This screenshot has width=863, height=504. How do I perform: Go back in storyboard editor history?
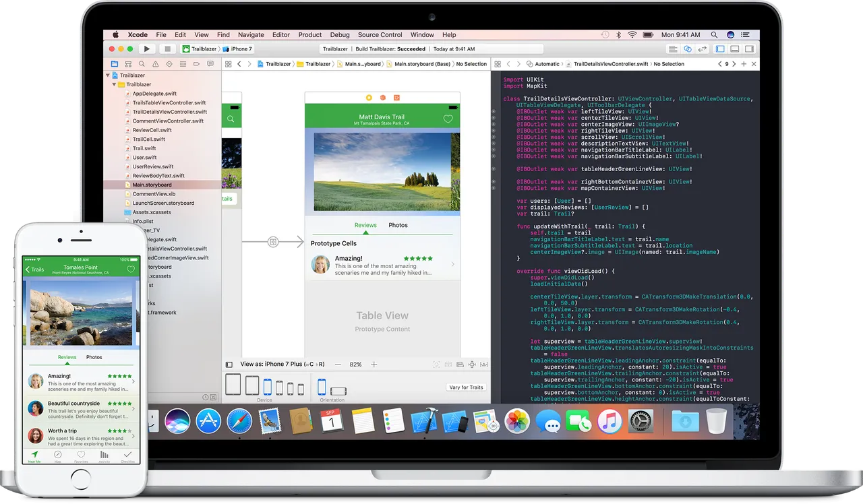pyautogui.click(x=239, y=64)
